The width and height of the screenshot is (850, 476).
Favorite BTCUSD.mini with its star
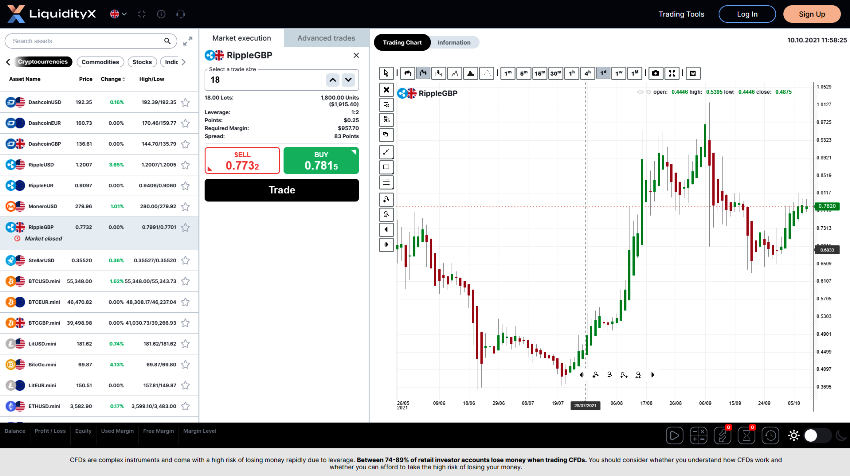[x=186, y=281]
